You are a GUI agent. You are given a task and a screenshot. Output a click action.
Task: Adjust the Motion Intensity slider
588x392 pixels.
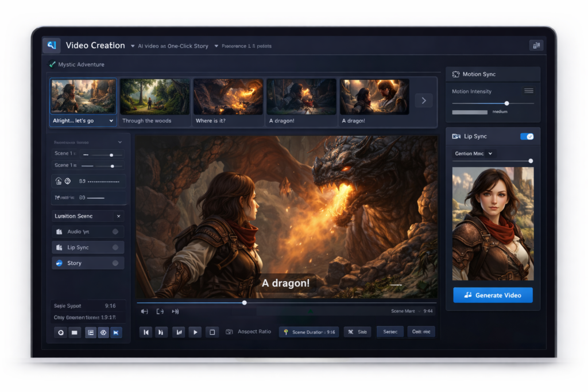point(506,104)
